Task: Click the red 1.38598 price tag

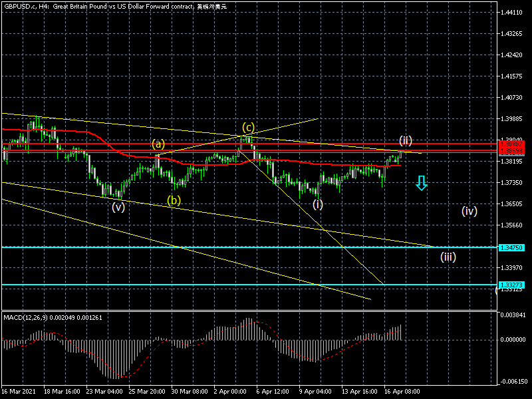Action: 514,151
